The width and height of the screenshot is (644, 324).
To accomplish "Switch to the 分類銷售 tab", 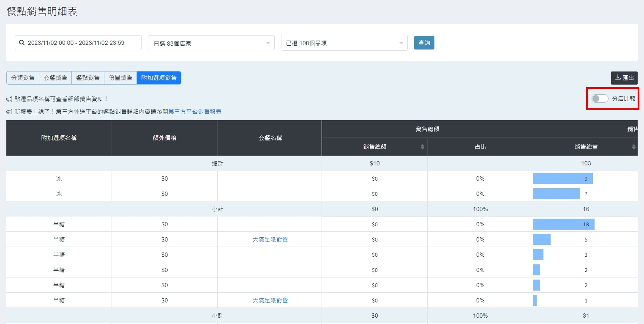I will coord(23,78).
